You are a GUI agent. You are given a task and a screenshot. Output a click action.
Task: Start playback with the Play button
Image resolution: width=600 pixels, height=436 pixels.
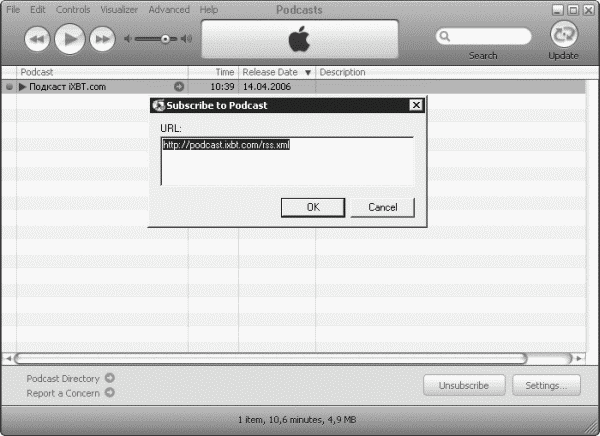(70, 39)
